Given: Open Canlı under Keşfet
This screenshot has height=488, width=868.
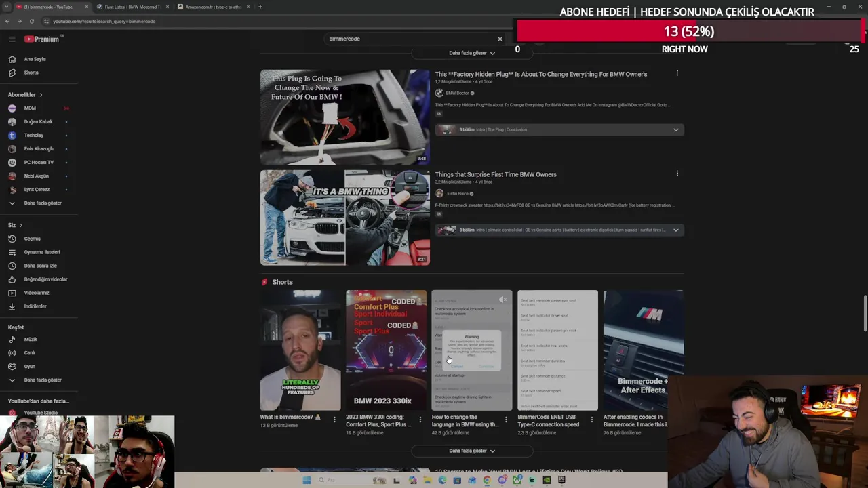Looking at the screenshot, I should 30,353.
